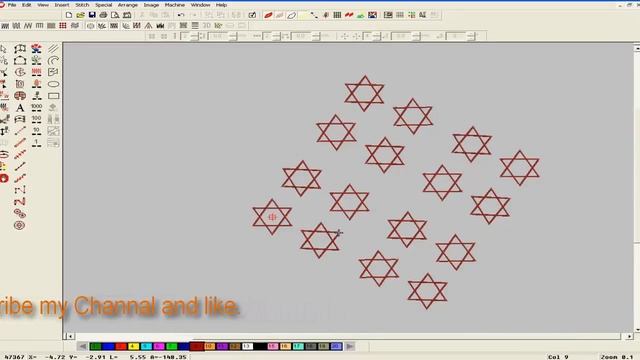Select orange color 10 swatch
The width and height of the screenshot is (640, 360).
tap(209, 346)
